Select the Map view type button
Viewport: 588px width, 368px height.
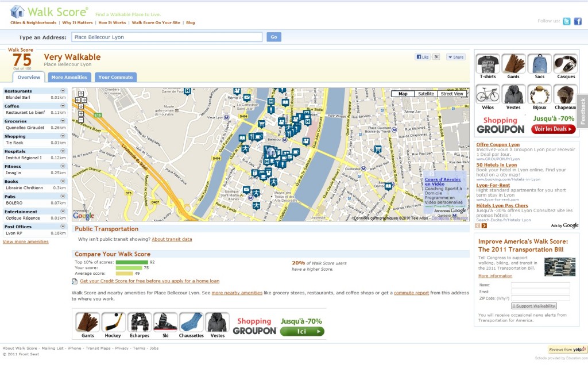[x=403, y=94]
